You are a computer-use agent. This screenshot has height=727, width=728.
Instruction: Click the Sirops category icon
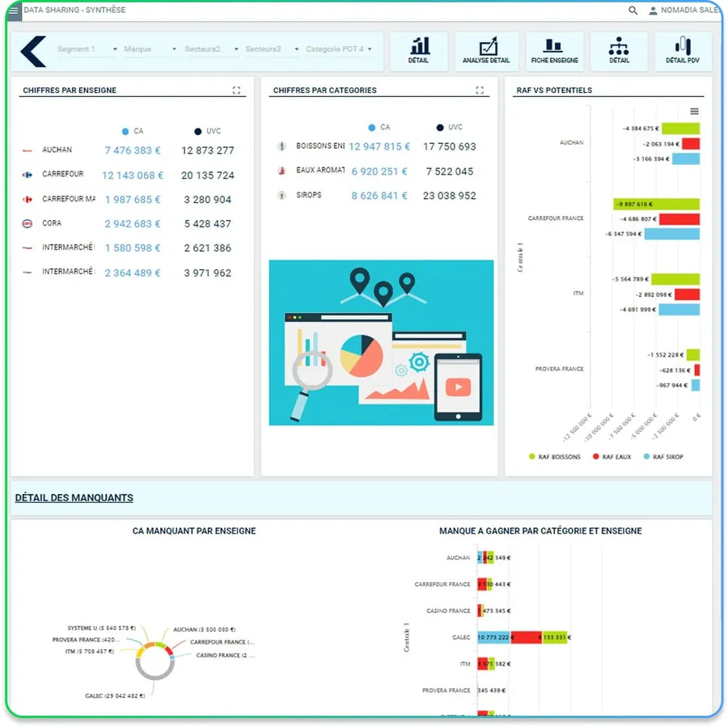tap(281, 195)
